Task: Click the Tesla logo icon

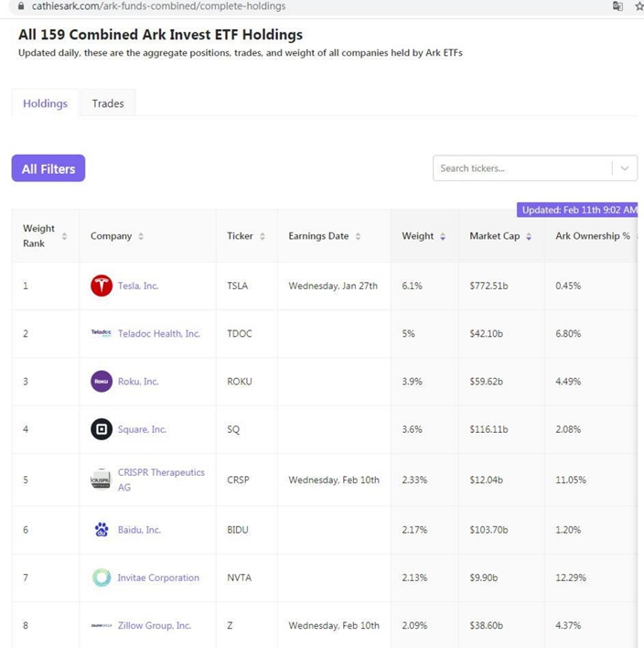Action: pos(102,286)
